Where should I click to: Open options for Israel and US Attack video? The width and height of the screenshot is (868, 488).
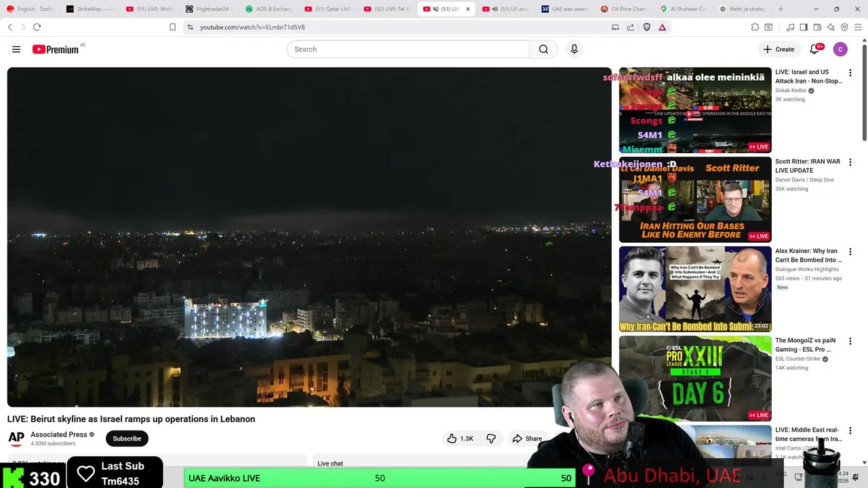(x=850, y=73)
